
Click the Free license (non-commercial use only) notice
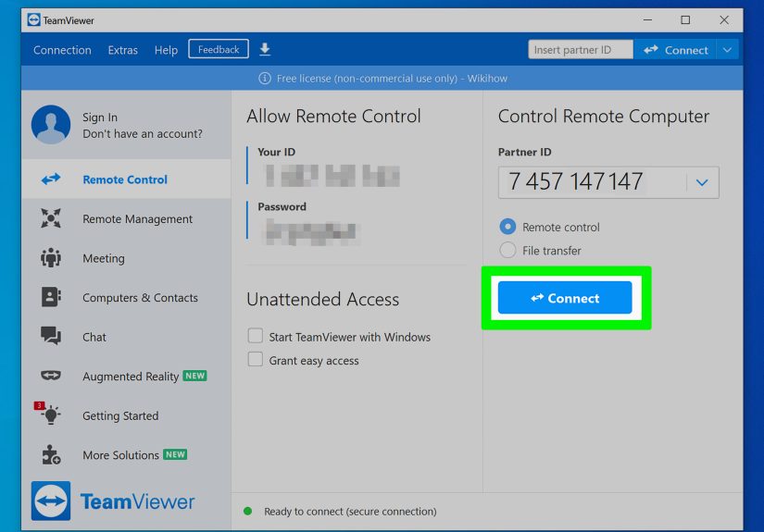pyautogui.click(x=392, y=79)
